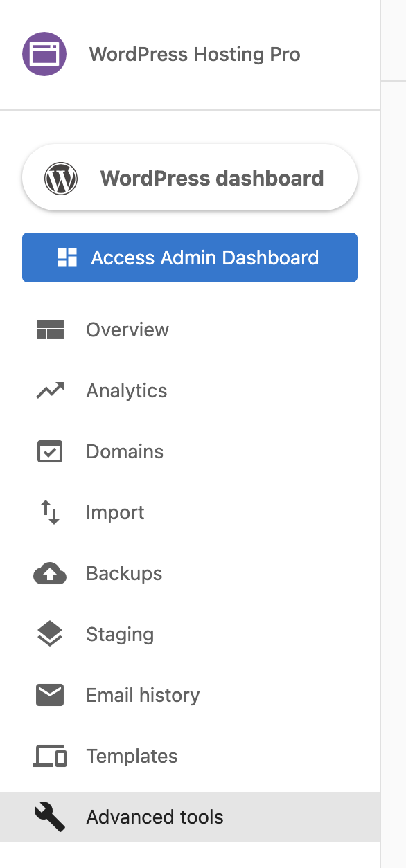
Task: Click the WordPress logo icon
Action: pos(61,179)
